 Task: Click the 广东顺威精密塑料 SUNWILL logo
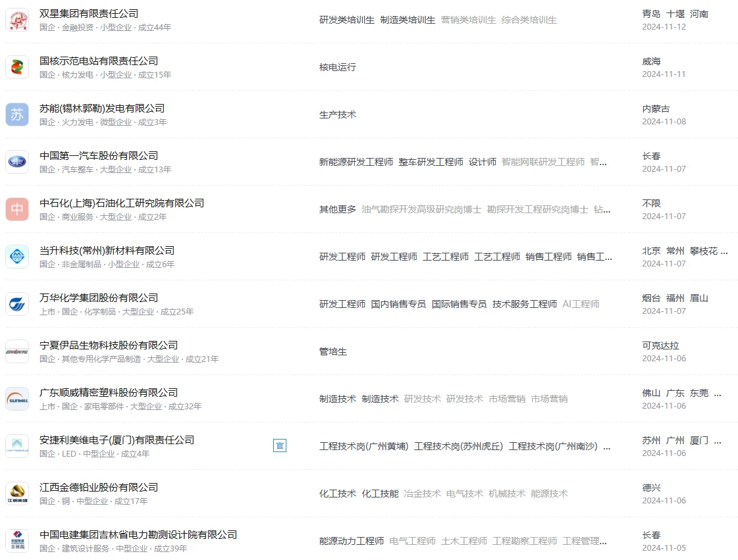(17, 399)
